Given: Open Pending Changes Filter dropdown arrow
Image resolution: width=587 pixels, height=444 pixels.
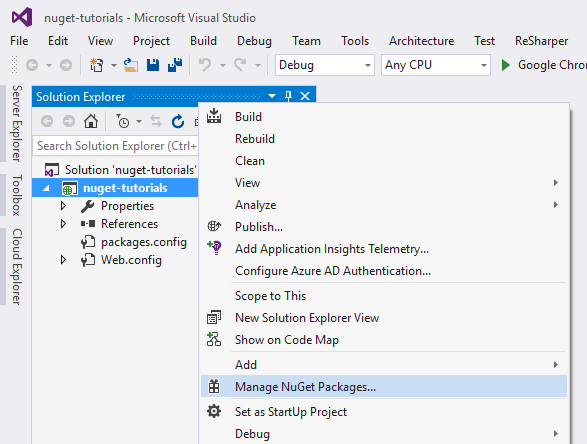Looking at the screenshot, I should tap(139, 121).
